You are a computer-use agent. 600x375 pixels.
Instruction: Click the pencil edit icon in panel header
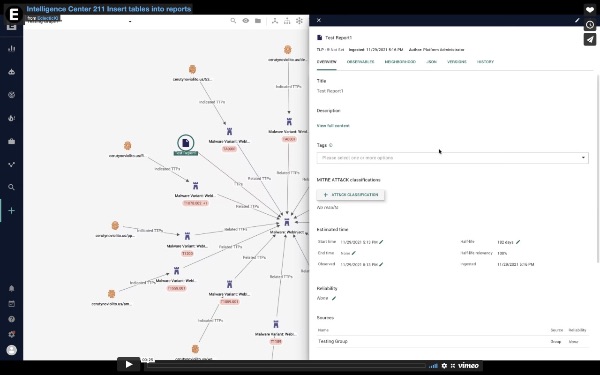click(x=577, y=20)
